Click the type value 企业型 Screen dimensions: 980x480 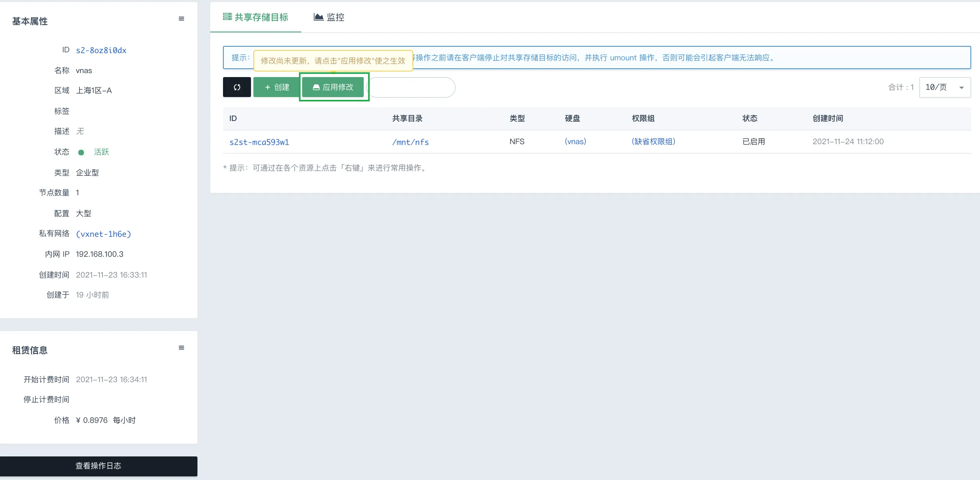coord(87,173)
